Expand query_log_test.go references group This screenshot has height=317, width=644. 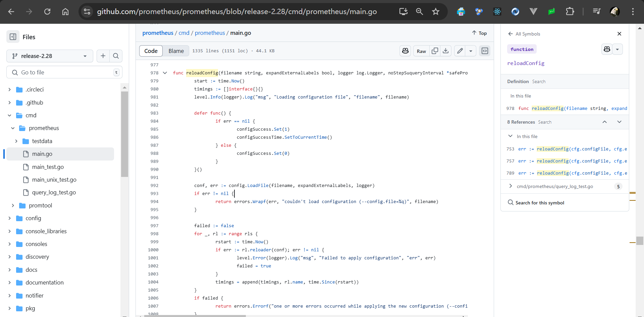tap(510, 186)
